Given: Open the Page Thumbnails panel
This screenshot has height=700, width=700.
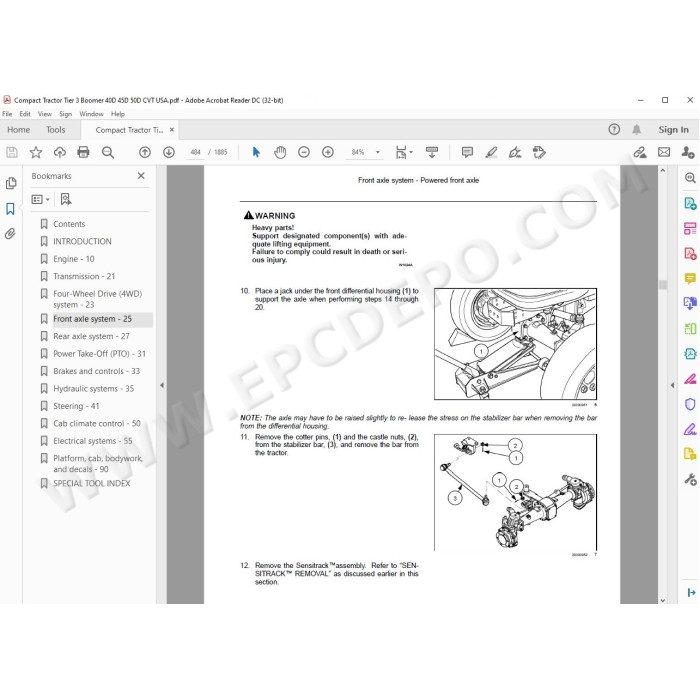Looking at the screenshot, I should click(11, 183).
